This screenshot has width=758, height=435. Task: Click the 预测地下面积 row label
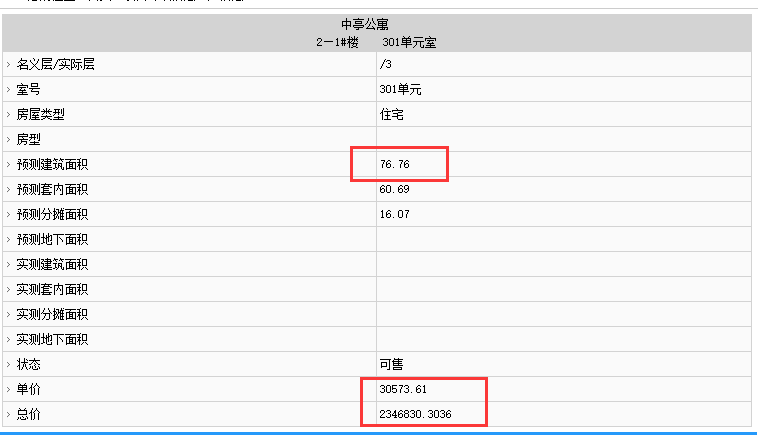point(52,240)
